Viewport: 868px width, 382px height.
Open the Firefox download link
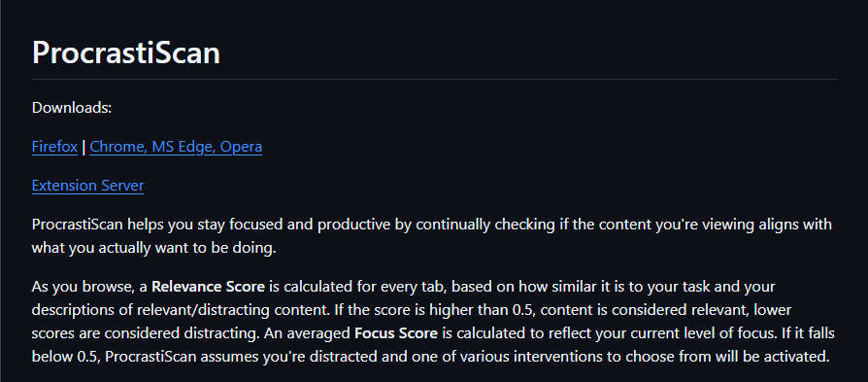click(54, 147)
